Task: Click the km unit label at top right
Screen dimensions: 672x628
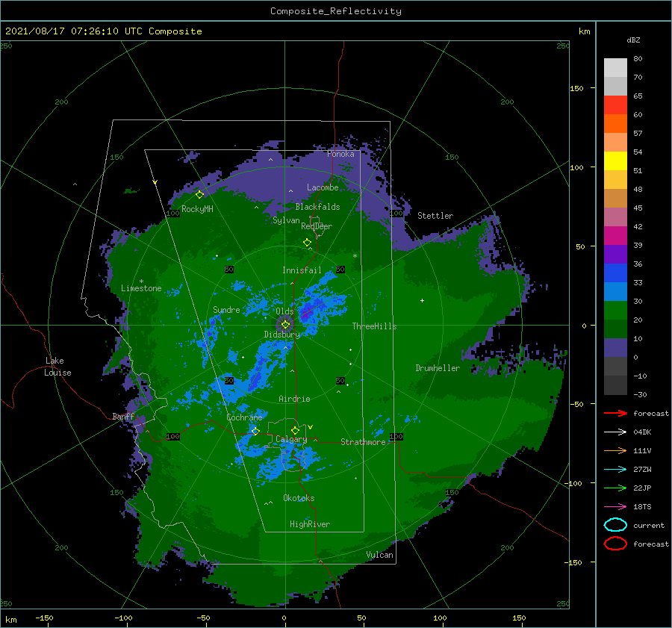Action: [584, 31]
